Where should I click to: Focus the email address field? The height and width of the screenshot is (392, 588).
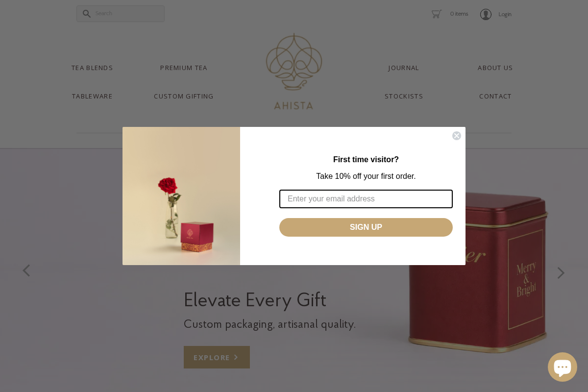pos(366,199)
